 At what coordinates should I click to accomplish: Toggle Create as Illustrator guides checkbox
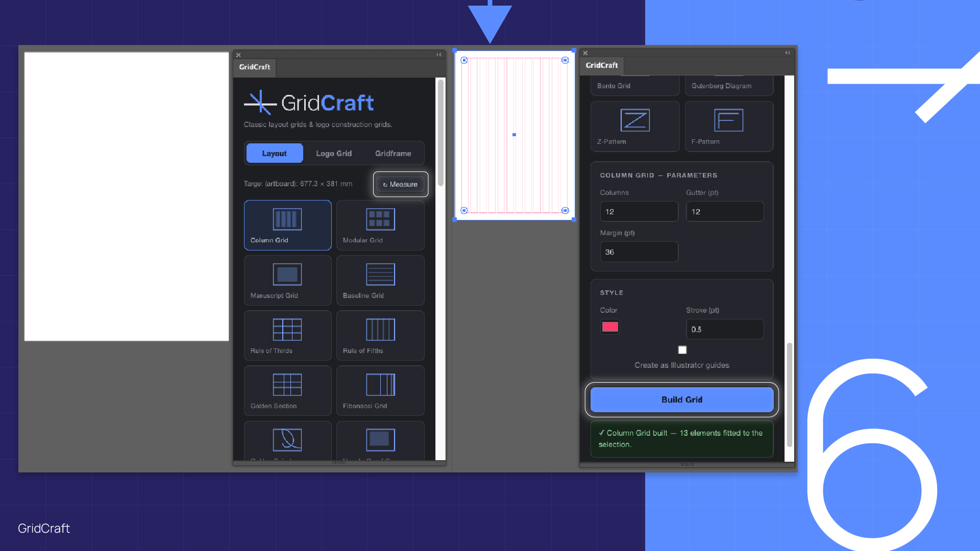coord(682,350)
